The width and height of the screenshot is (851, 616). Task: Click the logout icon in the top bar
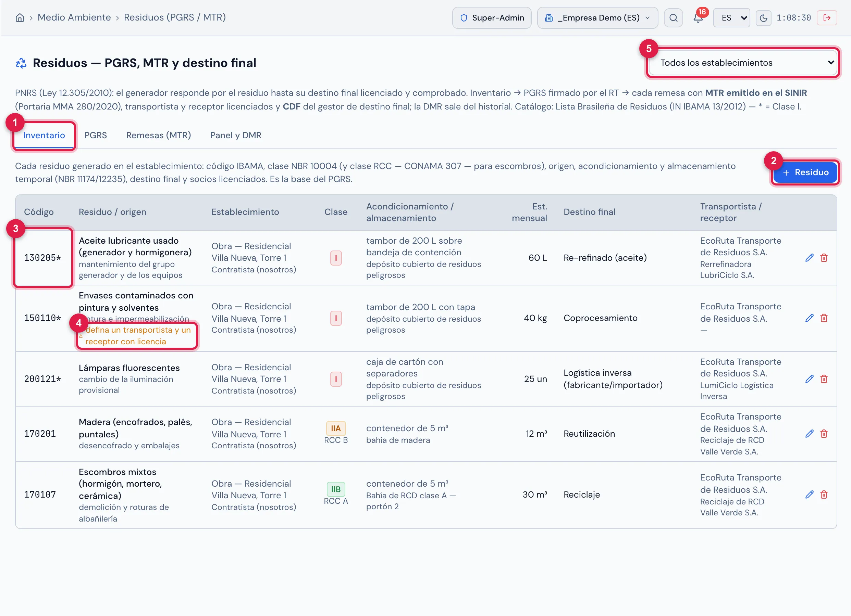(x=827, y=17)
